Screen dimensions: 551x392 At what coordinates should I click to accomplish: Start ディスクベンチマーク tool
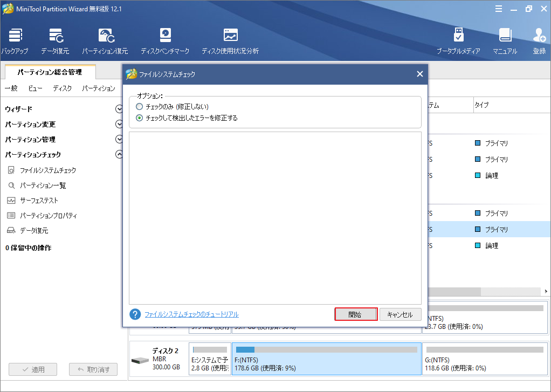(x=165, y=41)
